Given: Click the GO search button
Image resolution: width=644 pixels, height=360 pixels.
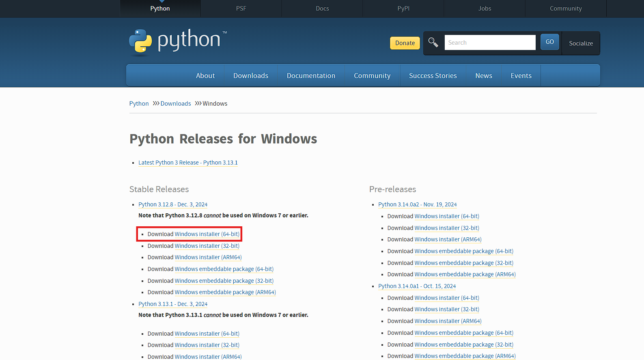Looking at the screenshot, I should click(x=550, y=42).
